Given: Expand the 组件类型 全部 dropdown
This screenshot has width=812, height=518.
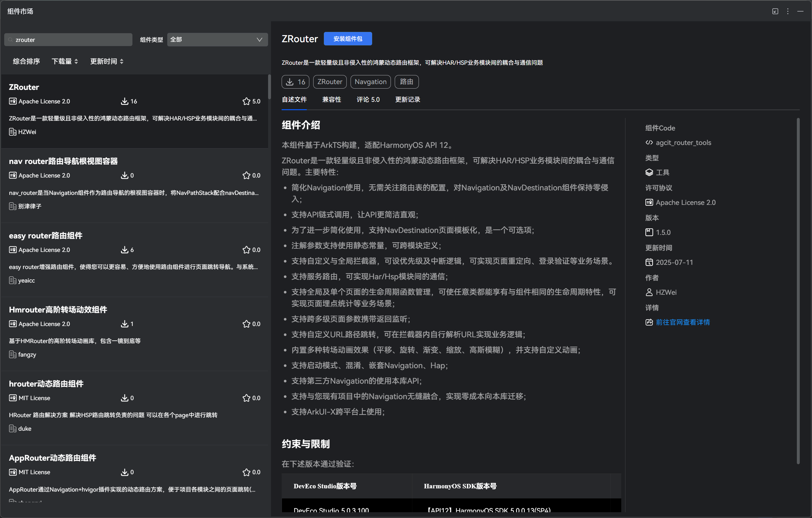Looking at the screenshot, I should [217, 40].
